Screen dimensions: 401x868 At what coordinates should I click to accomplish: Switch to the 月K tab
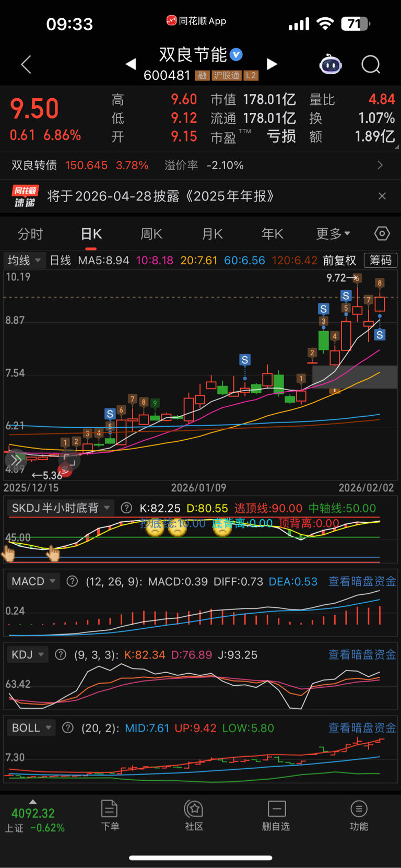coord(213,234)
